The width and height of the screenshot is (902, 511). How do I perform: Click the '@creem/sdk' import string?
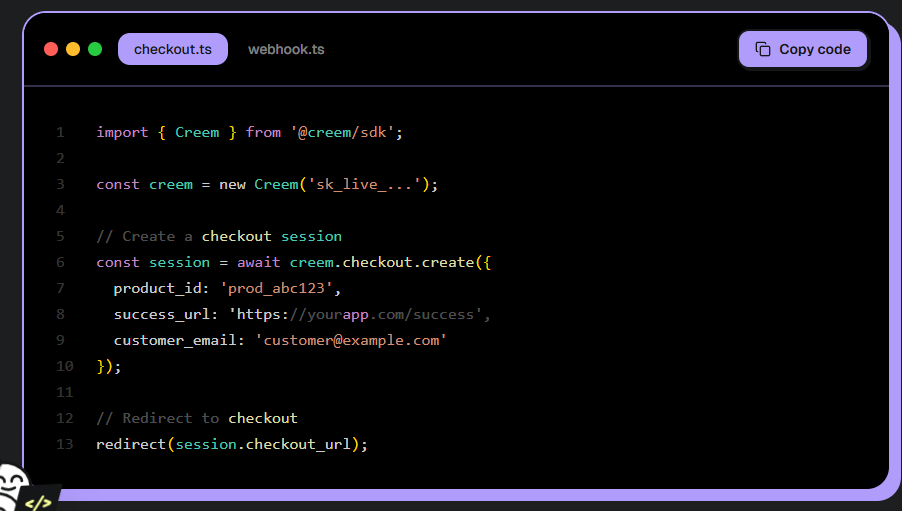pos(342,132)
